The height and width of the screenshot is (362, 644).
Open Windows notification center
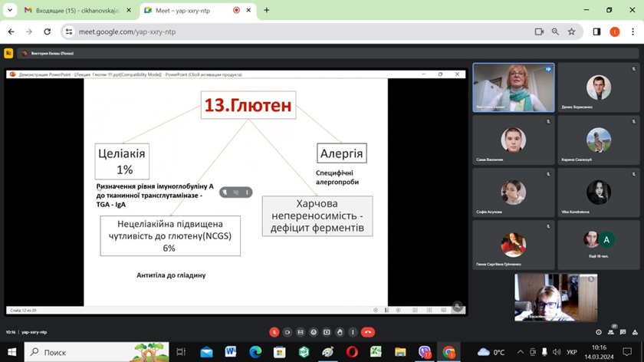pos(627,352)
